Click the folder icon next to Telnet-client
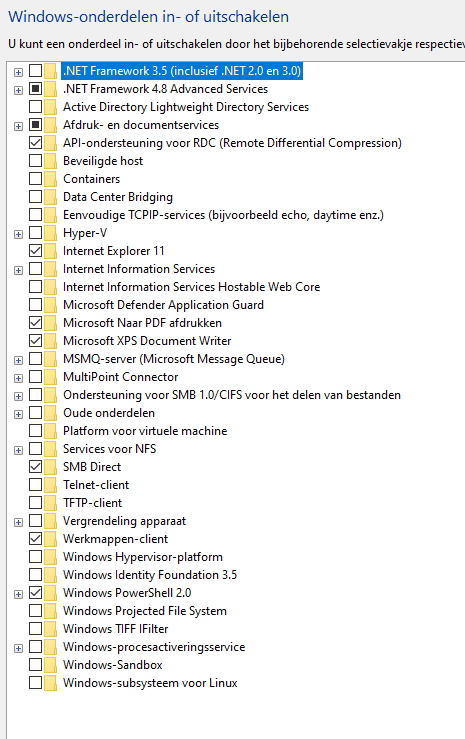Screen dimensions: 465x739 pyautogui.click(x=50, y=484)
